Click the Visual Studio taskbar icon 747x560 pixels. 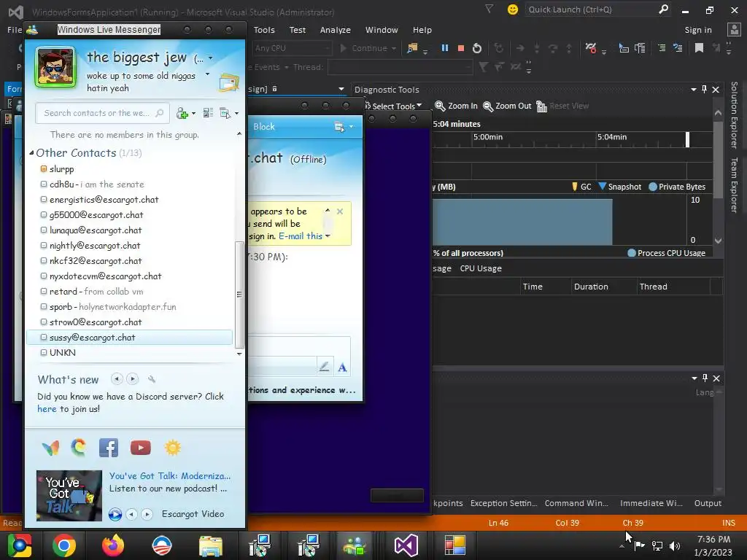(x=406, y=545)
